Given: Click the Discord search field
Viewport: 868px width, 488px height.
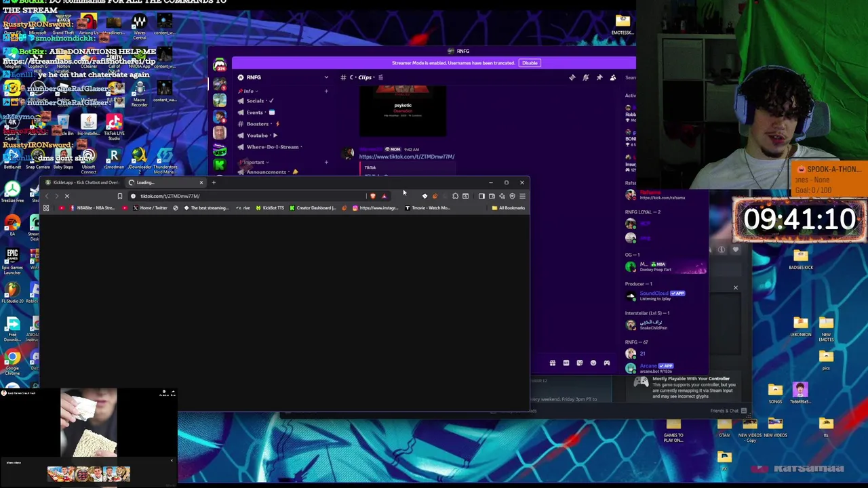Looking at the screenshot, I should [631, 78].
